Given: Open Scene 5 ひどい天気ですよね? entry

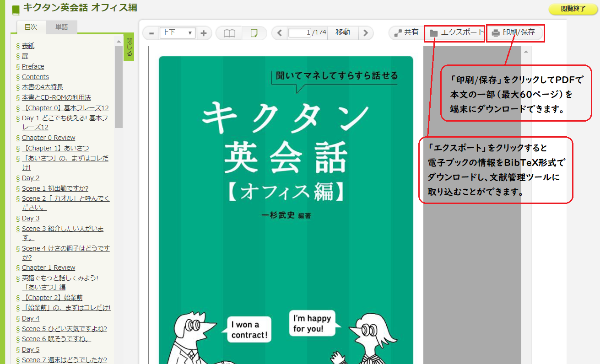Looking at the screenshot, I should (65, 329).
